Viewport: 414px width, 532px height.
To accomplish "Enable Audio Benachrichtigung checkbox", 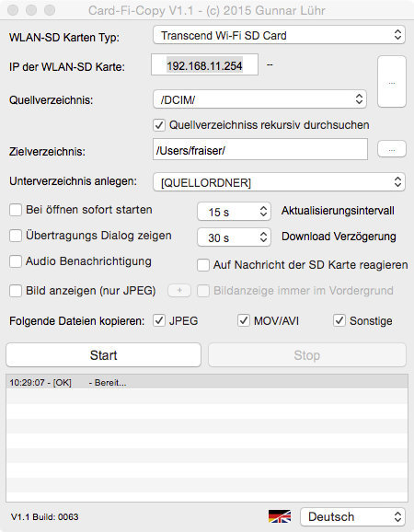I will 16,261.
